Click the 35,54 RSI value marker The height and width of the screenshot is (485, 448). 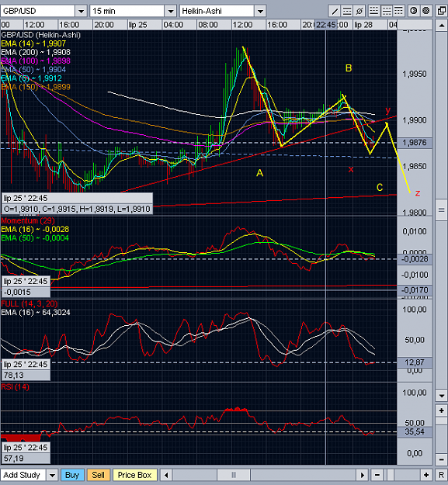(415, 431)
